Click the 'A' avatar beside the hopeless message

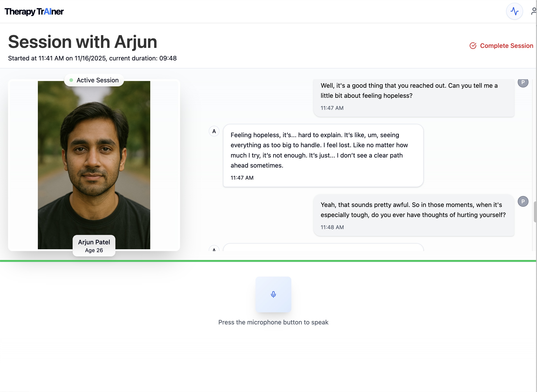click(x=214, y=131)
